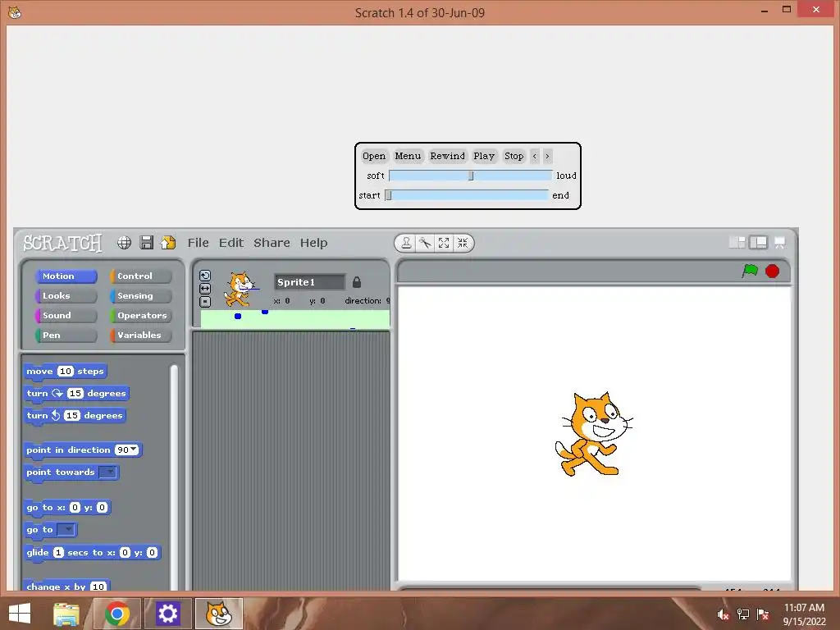
Task: Click the soft-loud volume slider
Action: coord(470,176)
